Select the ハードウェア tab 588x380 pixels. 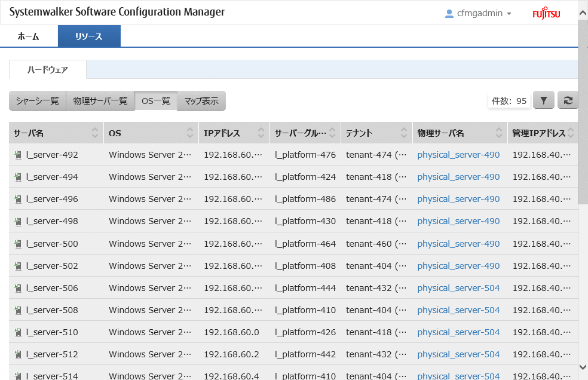[x=48, y=69]
